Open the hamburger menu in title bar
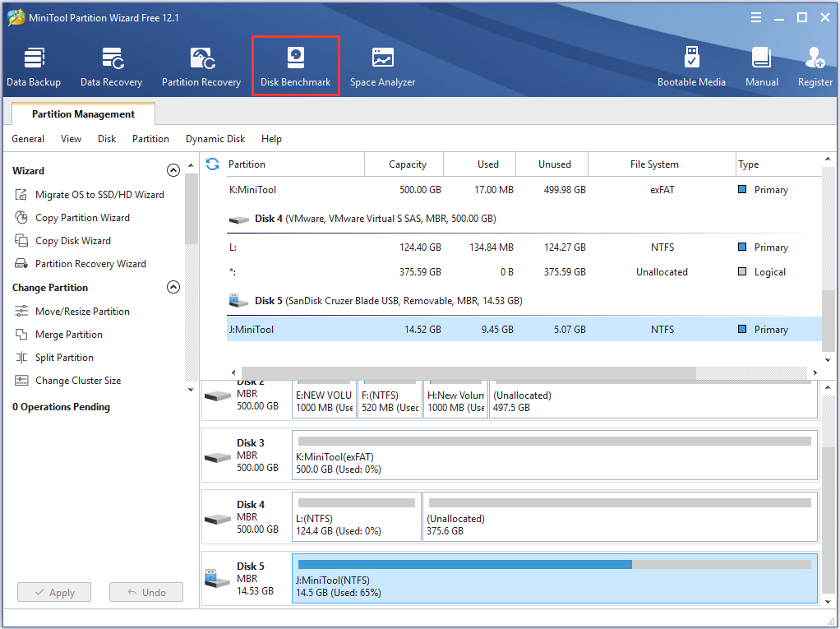Screen dimensions: 840x629 (756, 18)
